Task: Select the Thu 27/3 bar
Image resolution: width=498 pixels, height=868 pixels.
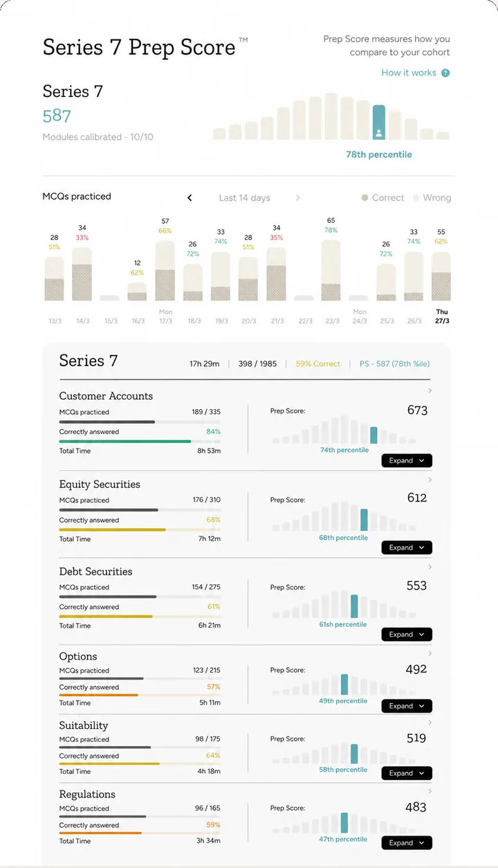Action: tap(441, 276)
